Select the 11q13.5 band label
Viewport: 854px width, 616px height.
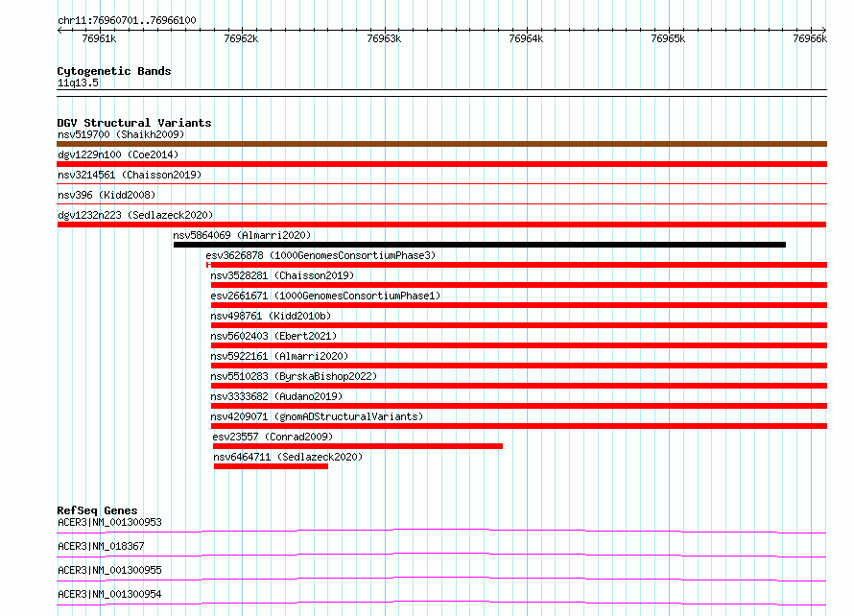(x=78, y=83)
